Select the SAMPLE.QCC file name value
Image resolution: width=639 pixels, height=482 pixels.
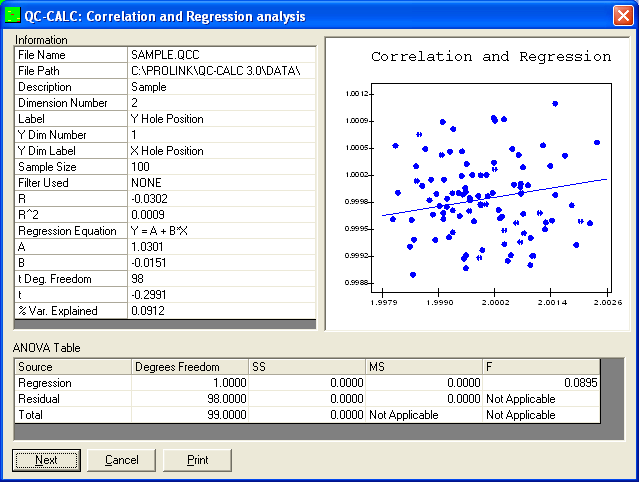pyautogui.click(x=221, y=55)
